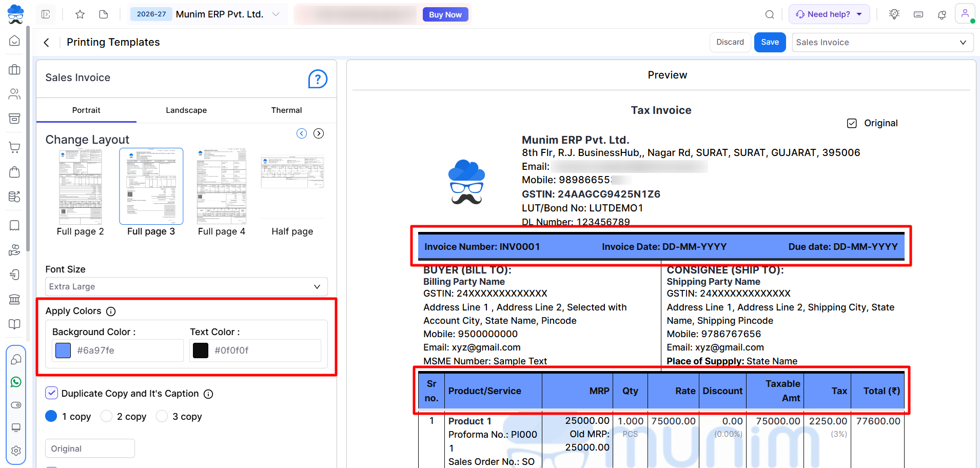Collapse the sidebar with the panel toggle icon
This screenshot has width=980, height=468.
46,14
